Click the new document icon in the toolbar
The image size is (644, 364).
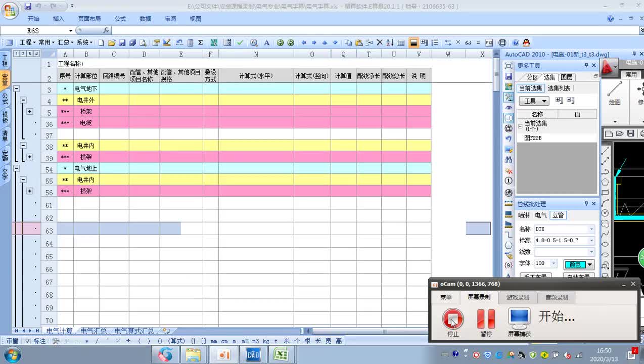(x=101, y=43)
